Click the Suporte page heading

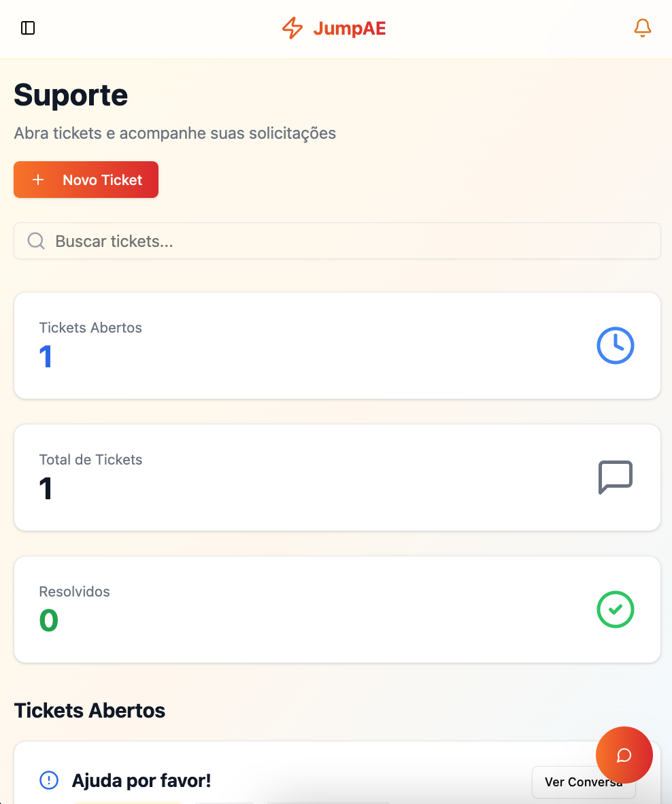tap(71, 95)
